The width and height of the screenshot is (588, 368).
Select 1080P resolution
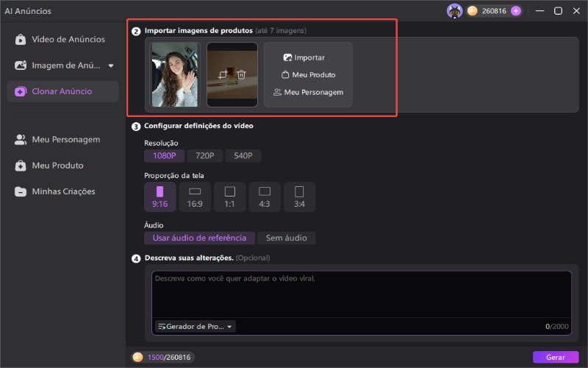[164, 155]
